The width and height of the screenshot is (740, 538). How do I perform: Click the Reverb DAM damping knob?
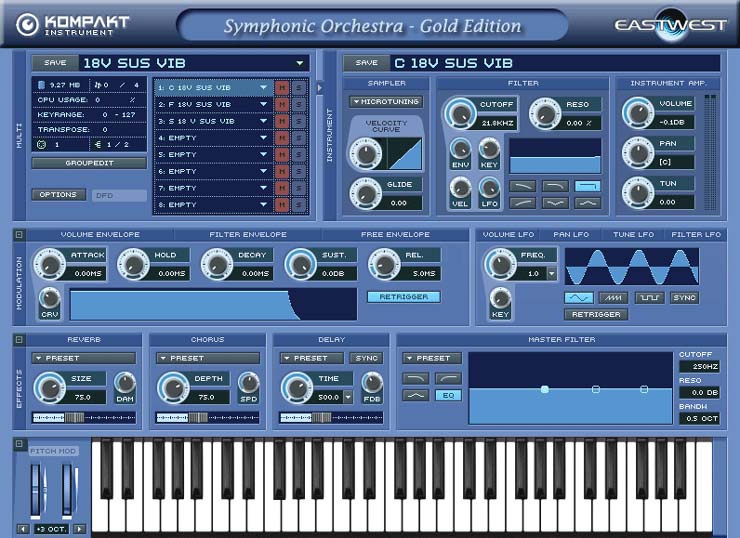[125, 383]
